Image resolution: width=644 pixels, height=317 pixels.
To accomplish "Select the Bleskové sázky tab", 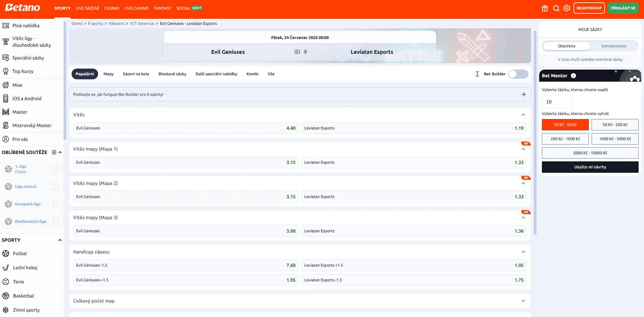I will tap(172, 74).
